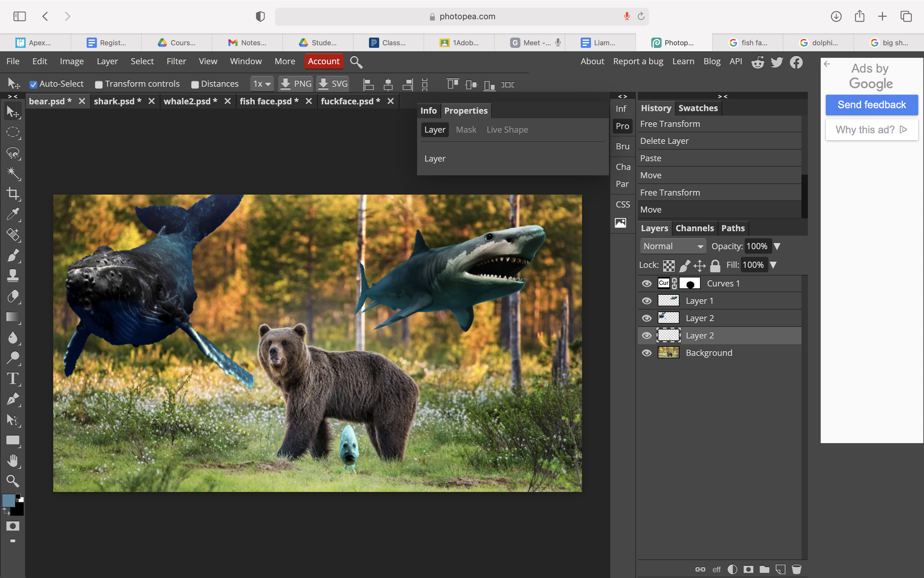
Task: Hide the Background layer
Action: coord(647,353)
